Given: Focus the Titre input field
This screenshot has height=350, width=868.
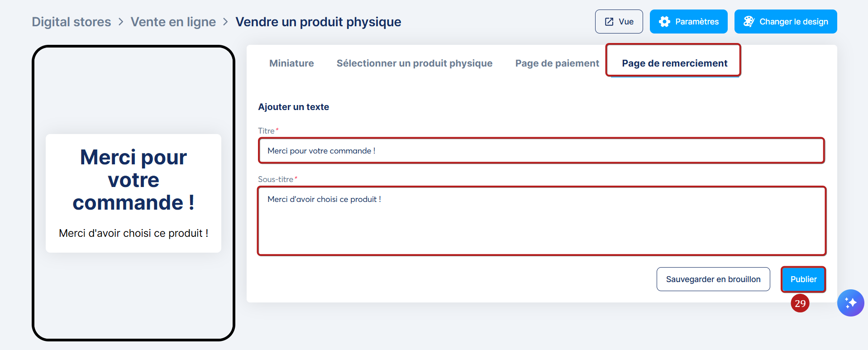Looking at the screenshot, I should [541, 151].
